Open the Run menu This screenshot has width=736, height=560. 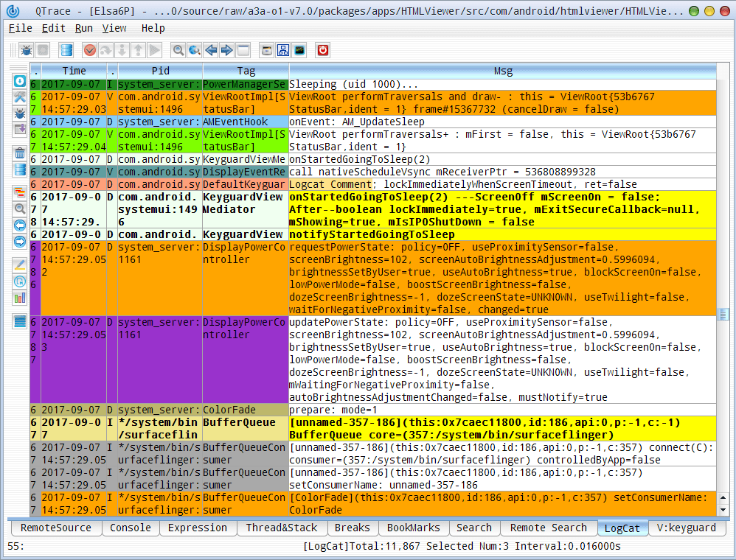tap(84, 28)
